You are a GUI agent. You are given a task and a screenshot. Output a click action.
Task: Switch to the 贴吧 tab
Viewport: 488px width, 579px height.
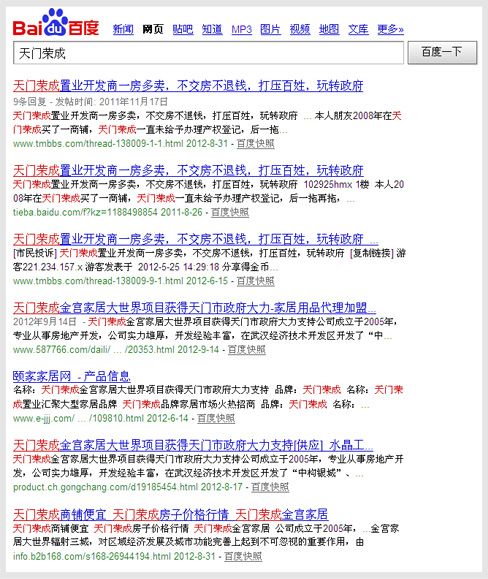[x=183, y=29]
